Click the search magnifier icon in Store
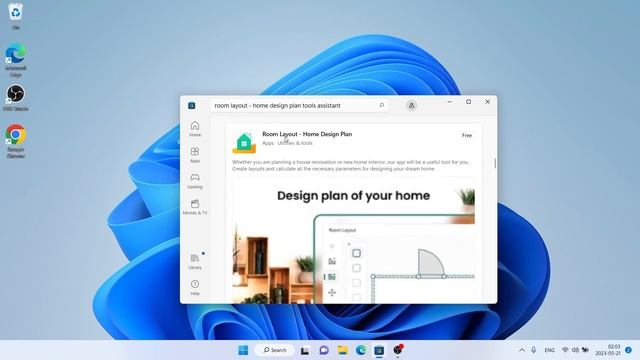Viewport: 640px width, 360px height. (x=382, y=105)
